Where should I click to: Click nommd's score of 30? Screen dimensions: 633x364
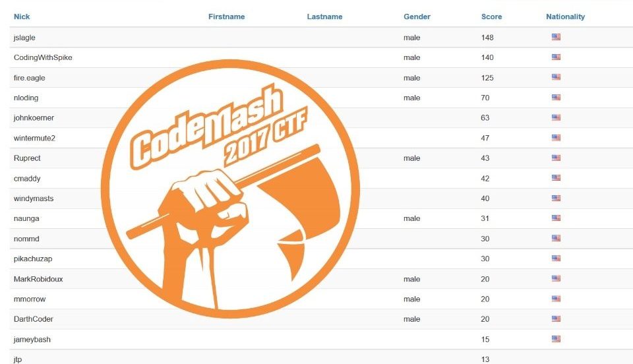pyautogui.click(x=485, y=239)
